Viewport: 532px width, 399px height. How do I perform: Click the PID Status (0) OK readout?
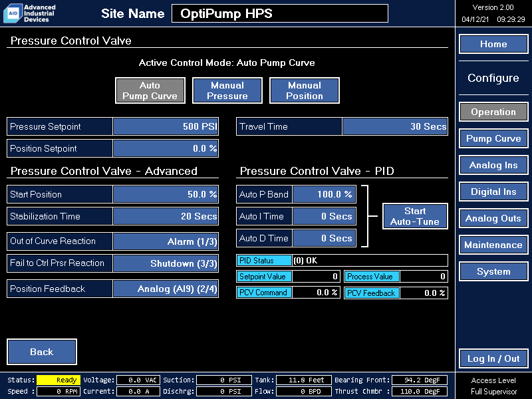[x=370, y=261]
